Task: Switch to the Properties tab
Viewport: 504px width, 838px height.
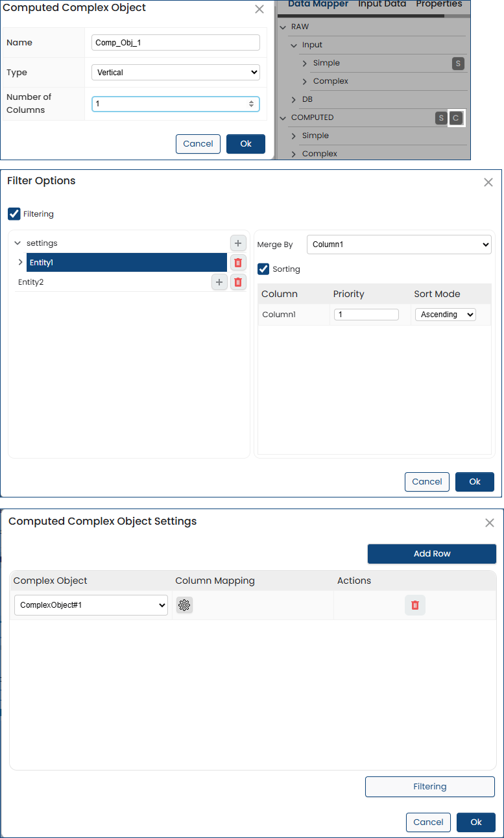Action: 438,5
